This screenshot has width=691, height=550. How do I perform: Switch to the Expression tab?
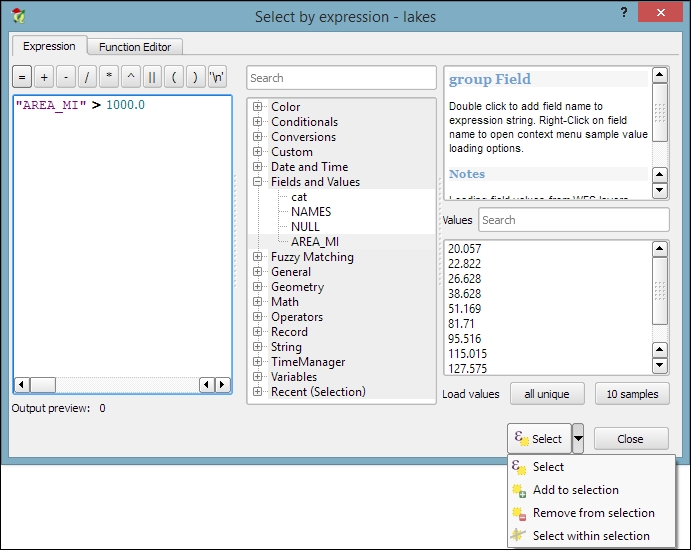coord(49,46)
